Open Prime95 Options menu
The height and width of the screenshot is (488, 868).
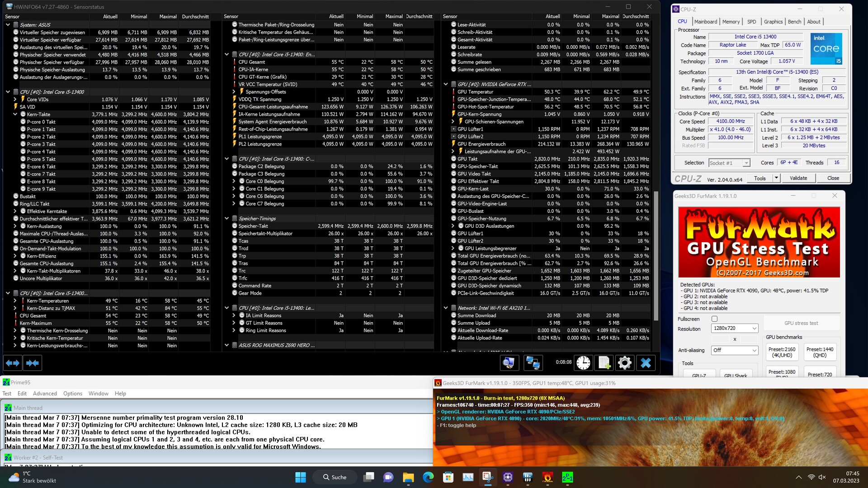coord(72,394)
